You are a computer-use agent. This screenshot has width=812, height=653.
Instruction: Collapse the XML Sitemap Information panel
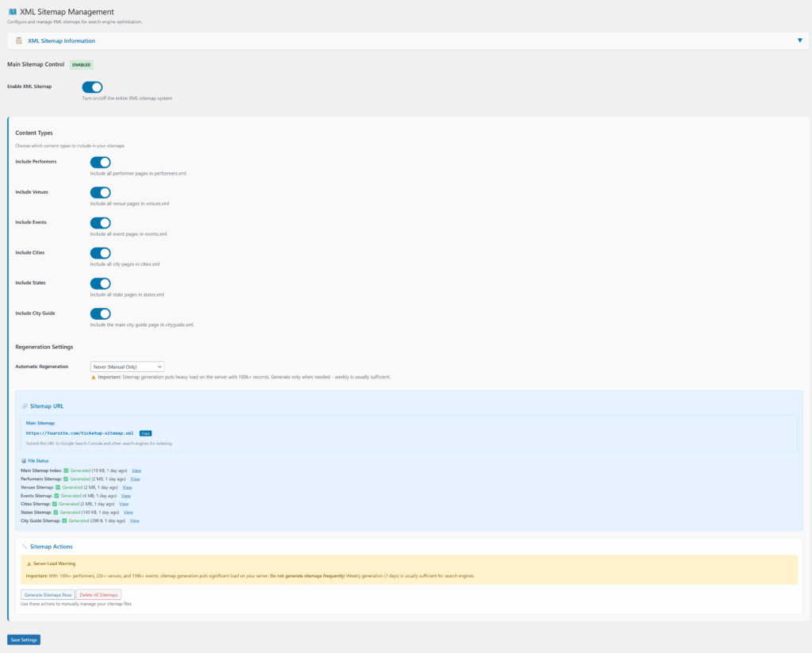(800, 40)
